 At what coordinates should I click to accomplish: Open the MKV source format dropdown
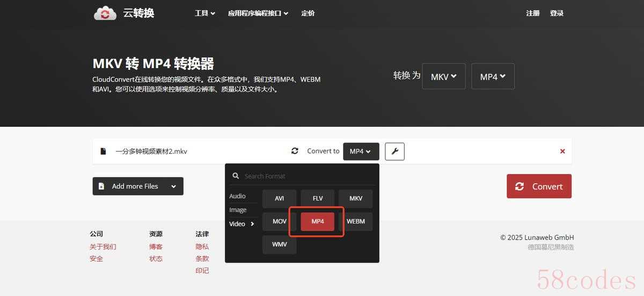[x=443, y=76]
